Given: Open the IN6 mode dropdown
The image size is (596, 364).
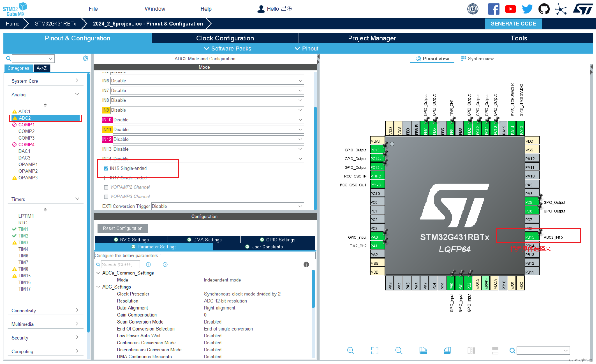Looking at the screenshot, I should point(207,81).
